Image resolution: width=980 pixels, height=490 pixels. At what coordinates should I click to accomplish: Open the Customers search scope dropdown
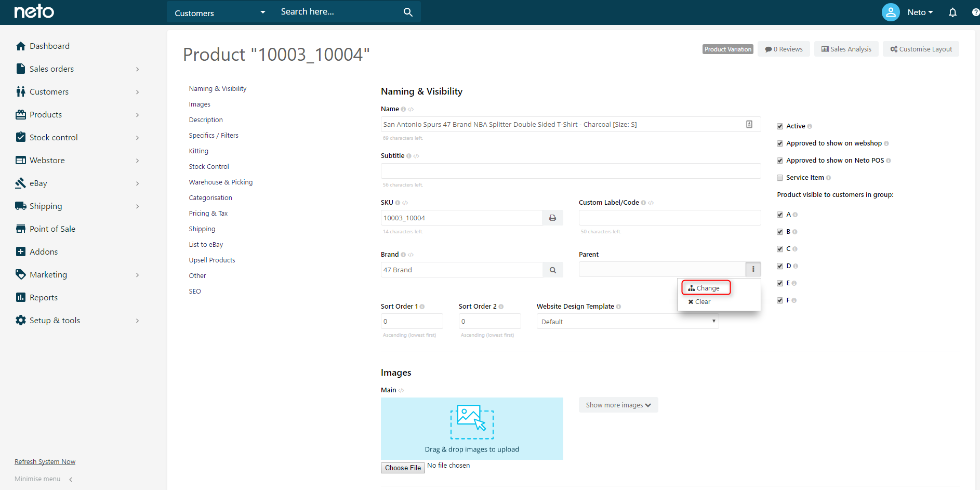click(220, 12)
